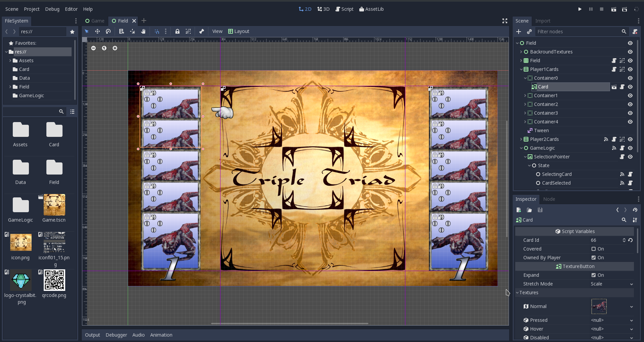Hide the Player1Cards node
This screenshot has width=644, height=342.
(x=630, y=69)
